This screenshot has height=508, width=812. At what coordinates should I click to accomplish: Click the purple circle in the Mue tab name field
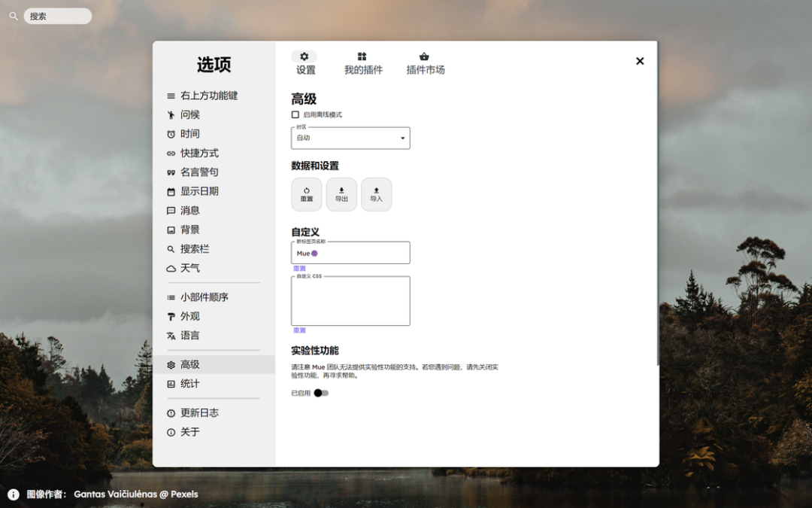314,254
